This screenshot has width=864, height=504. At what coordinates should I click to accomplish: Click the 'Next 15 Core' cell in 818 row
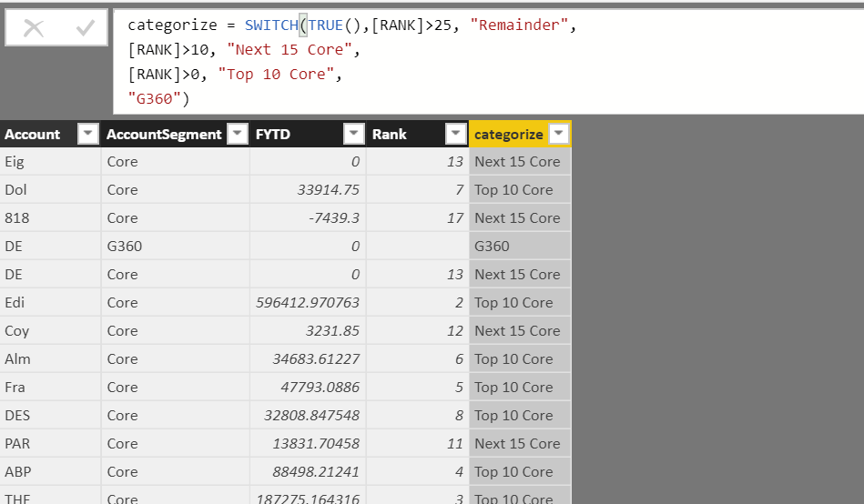(520, 217)
